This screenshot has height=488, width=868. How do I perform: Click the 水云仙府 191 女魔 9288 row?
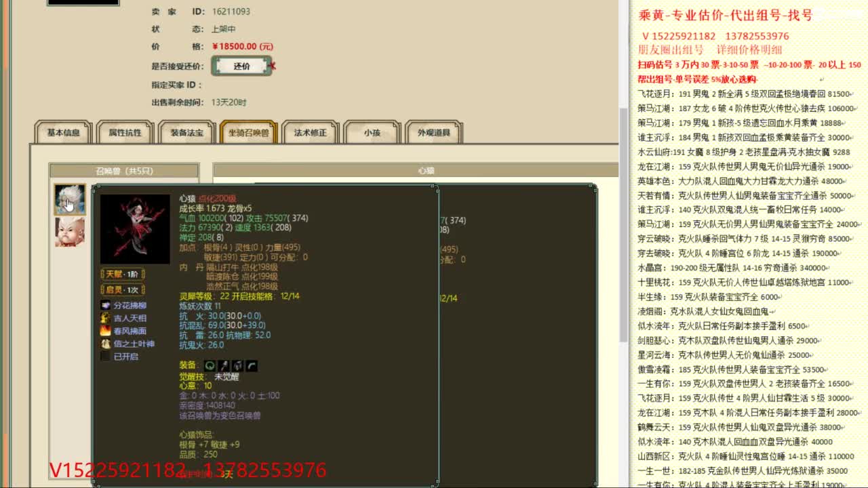click(744, 152)
